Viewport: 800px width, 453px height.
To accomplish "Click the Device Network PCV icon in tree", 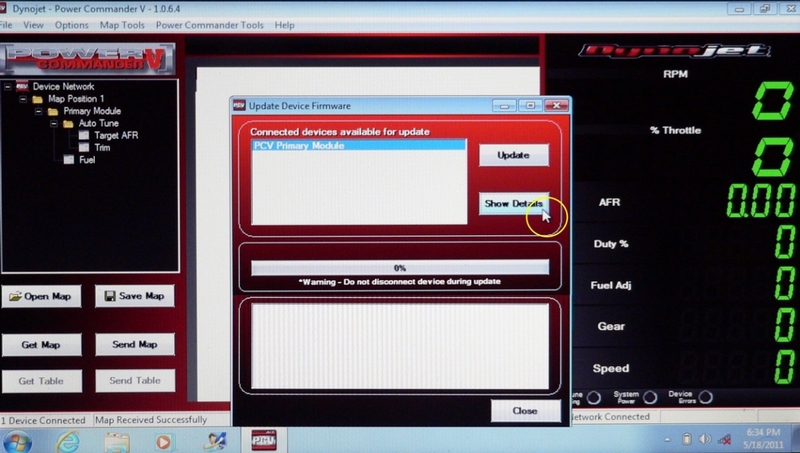I will (x=21, y=87).
